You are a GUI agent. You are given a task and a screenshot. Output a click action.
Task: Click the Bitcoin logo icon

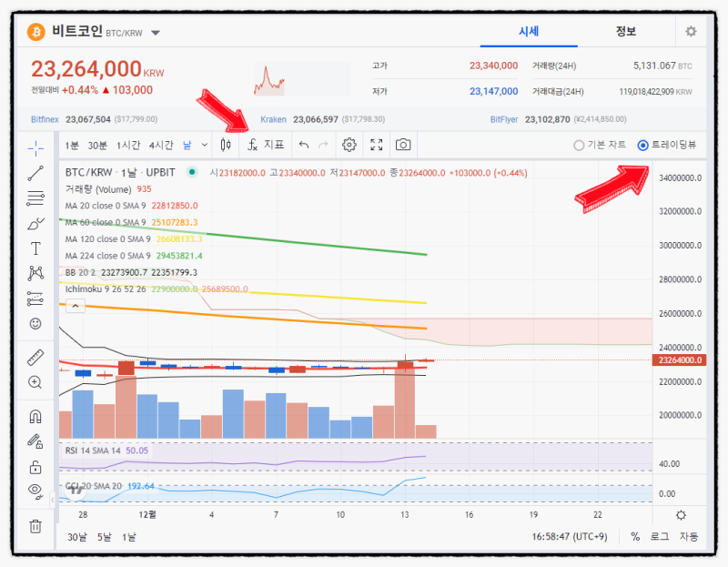36,32
